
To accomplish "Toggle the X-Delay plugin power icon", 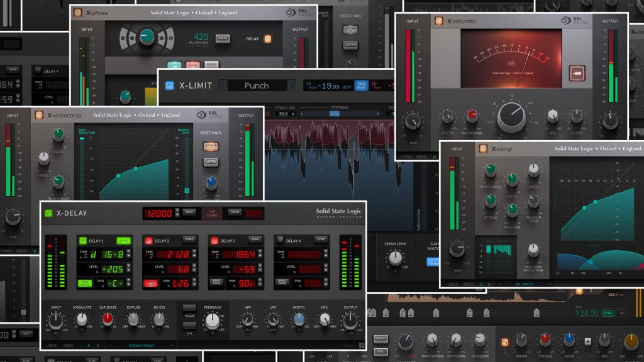I will pos(48,213).
